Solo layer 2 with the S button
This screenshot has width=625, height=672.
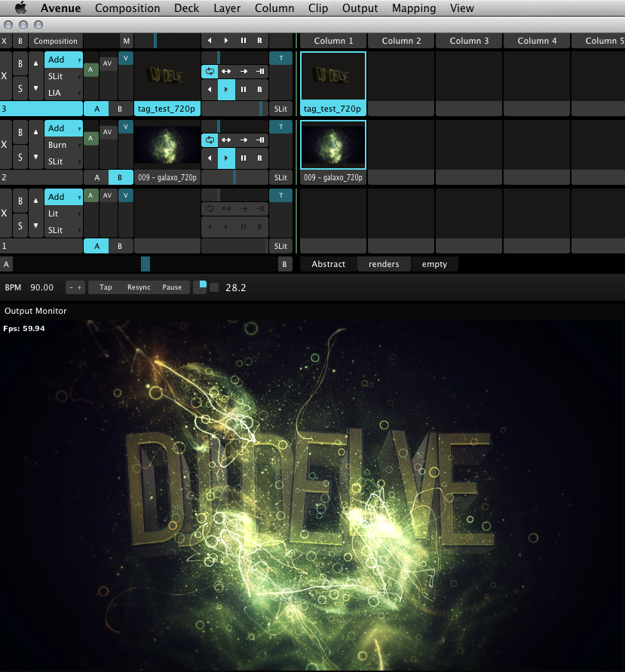[x=20, y=158]
